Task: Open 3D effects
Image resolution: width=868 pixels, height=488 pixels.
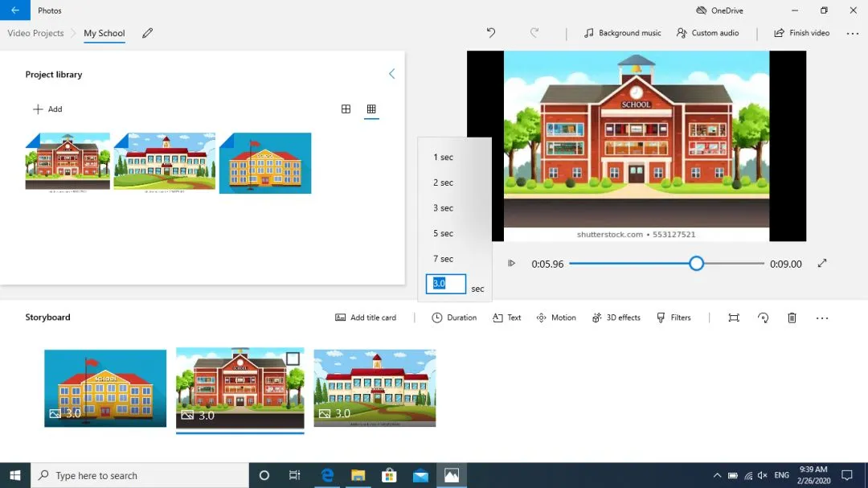Action: click(x=616, y=318)
